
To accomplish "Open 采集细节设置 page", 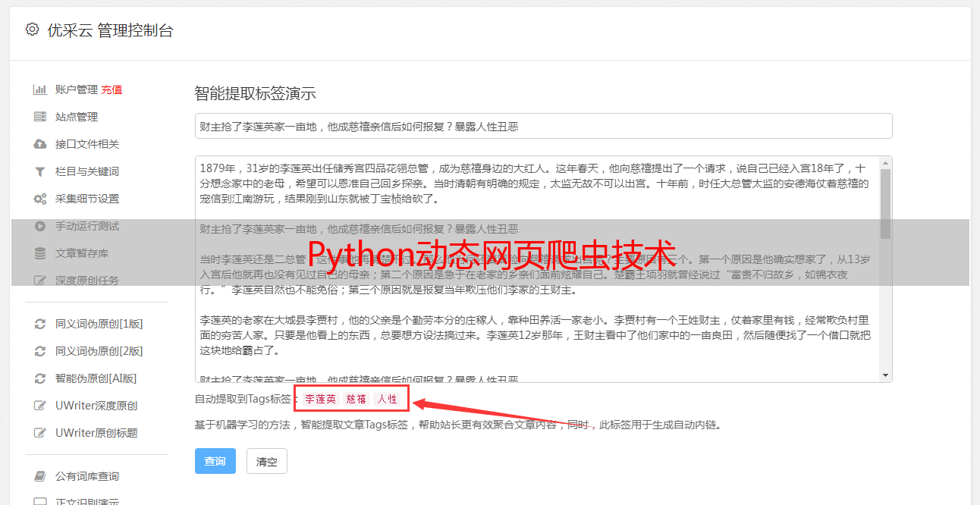I will (x=87, y=199).
